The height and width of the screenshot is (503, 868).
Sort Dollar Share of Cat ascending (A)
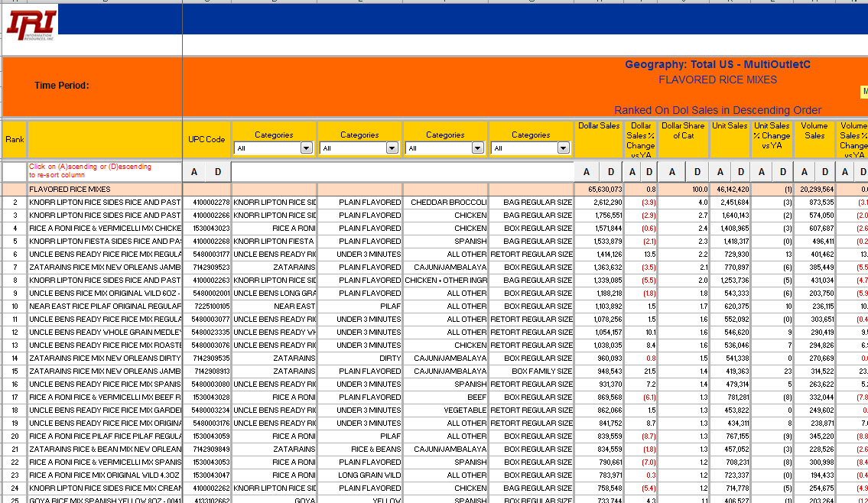(x=672, y=172)
